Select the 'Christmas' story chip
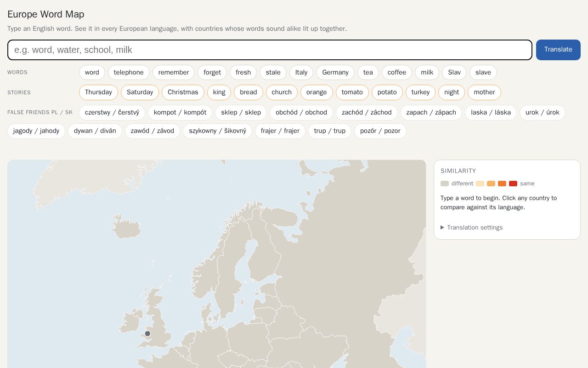The width and height of the screenshot is (588, 368). pos(183,92)
